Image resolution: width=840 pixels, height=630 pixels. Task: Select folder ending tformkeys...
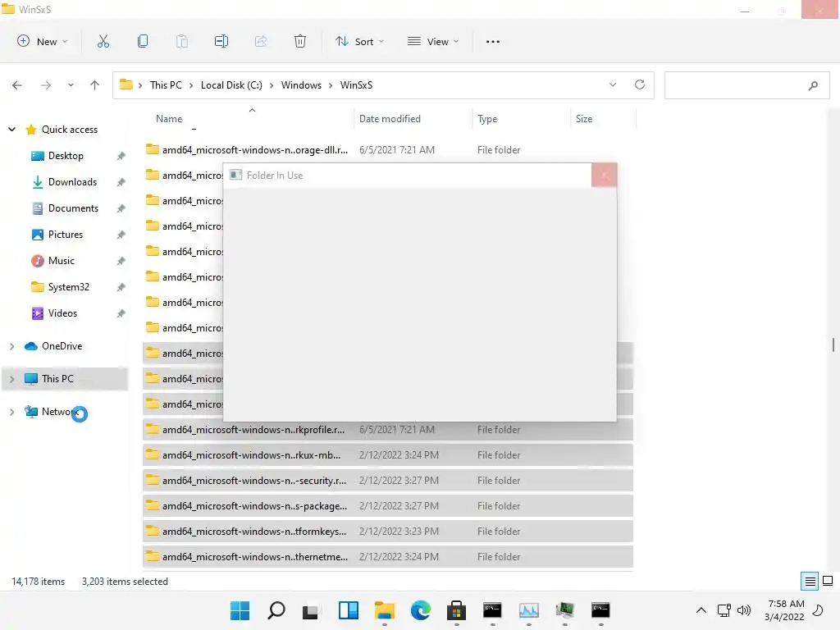388,532
